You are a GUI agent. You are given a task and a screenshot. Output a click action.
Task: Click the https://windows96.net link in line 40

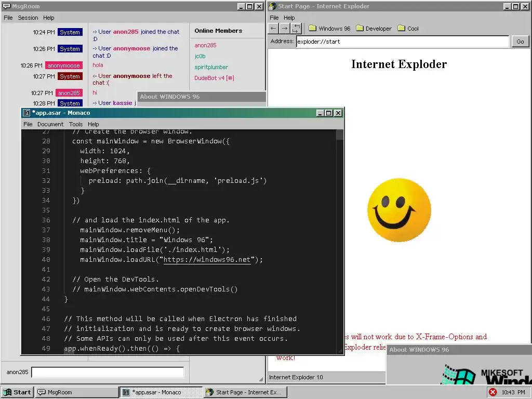207,260
